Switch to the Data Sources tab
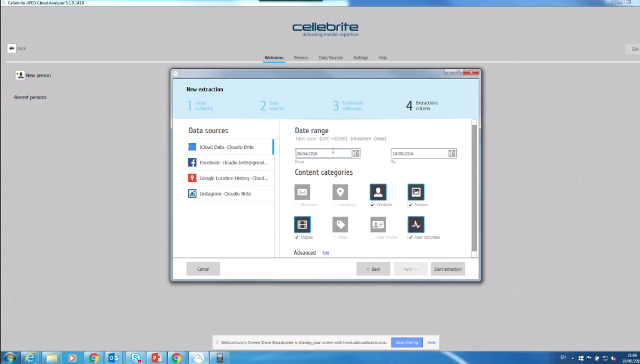Screen dimensions: 640x364 [x=331, y=58]
